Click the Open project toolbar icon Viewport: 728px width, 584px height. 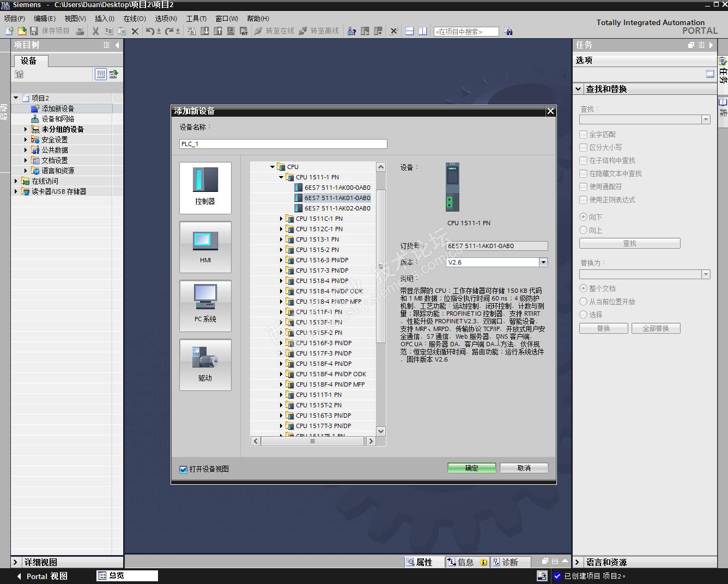click(x=22, y=31)
